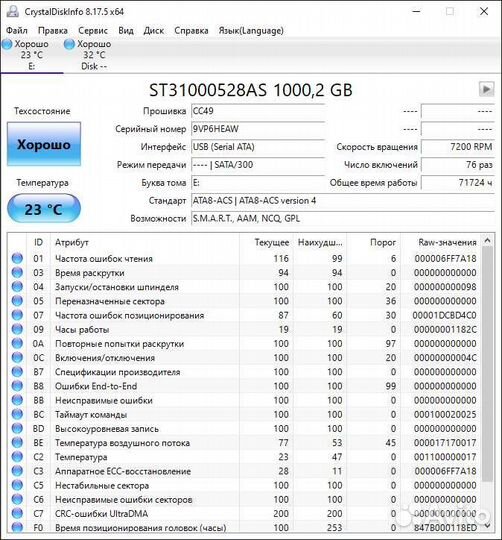Open the Язык(Language) menu
Screen dimensions: 502x540
click(251, 31)
